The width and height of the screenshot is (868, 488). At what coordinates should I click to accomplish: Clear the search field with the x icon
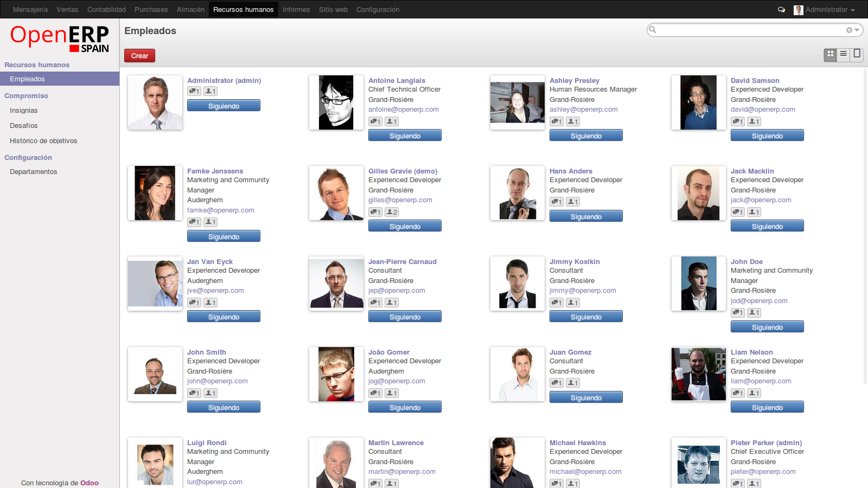coord(849,30)
